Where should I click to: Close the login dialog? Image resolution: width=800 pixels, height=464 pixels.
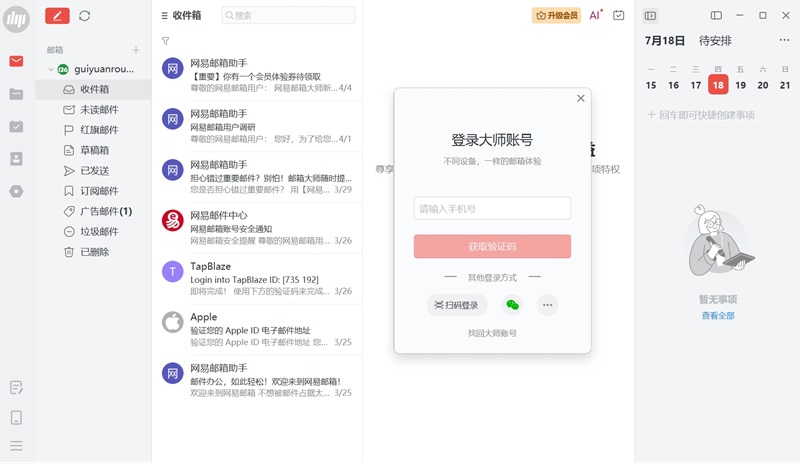pyautogui.click(x=580, y=98)
